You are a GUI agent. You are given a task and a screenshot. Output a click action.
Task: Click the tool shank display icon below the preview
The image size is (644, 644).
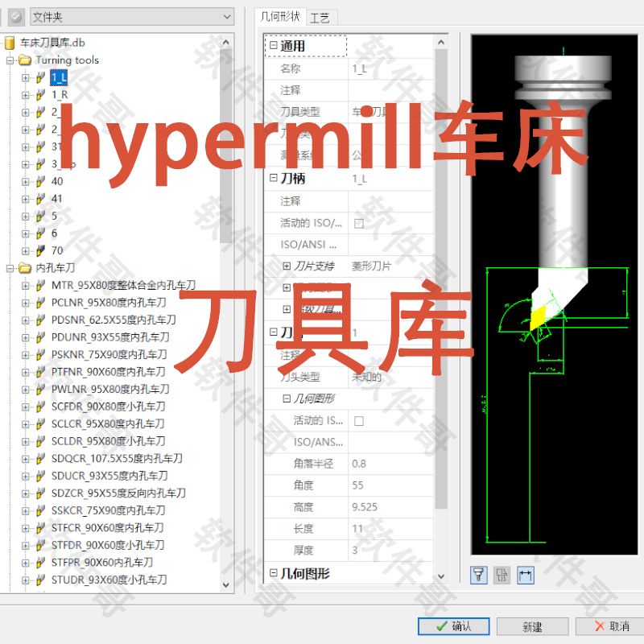coord(478,575)
